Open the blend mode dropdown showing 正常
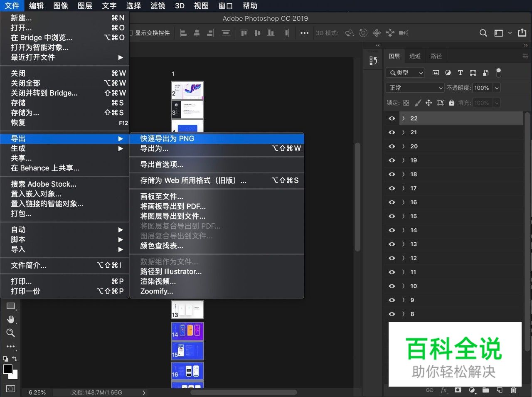Image resolution: width=532 pixels, height=397 pixels. click(414, 88)
